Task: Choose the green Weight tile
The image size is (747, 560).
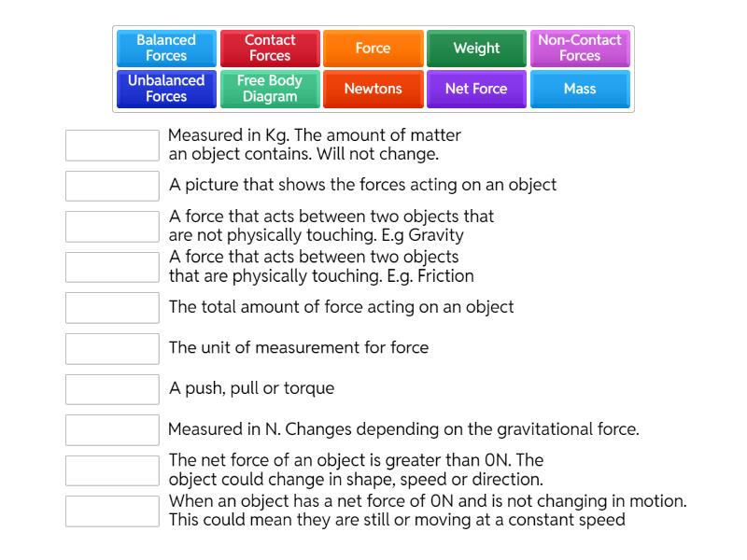Action: click(x=476, y=49)
